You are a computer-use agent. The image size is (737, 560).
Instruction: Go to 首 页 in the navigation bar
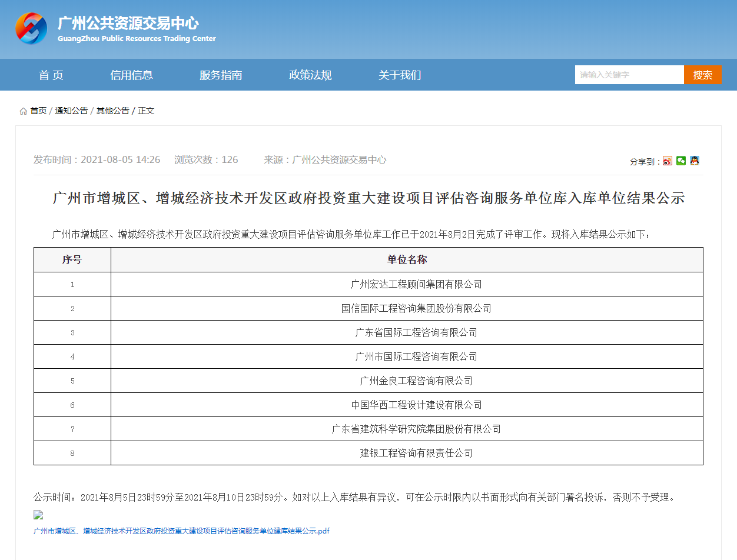pos(50,75)
